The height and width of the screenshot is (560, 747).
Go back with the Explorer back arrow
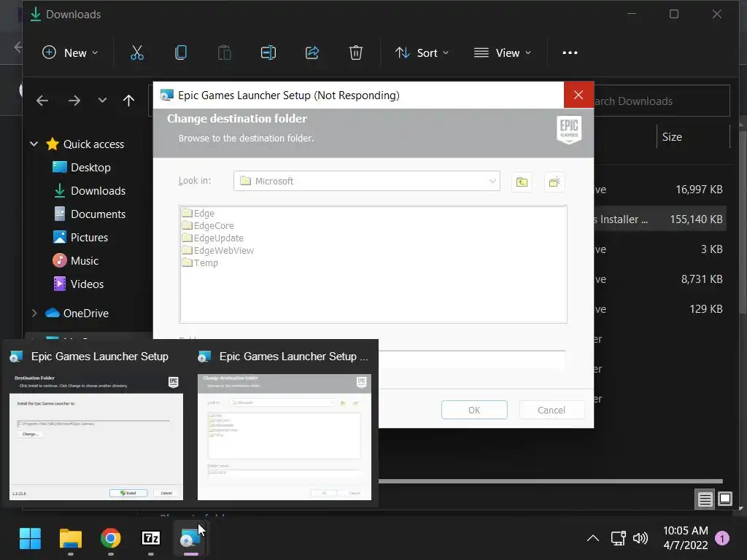(42, 101)
